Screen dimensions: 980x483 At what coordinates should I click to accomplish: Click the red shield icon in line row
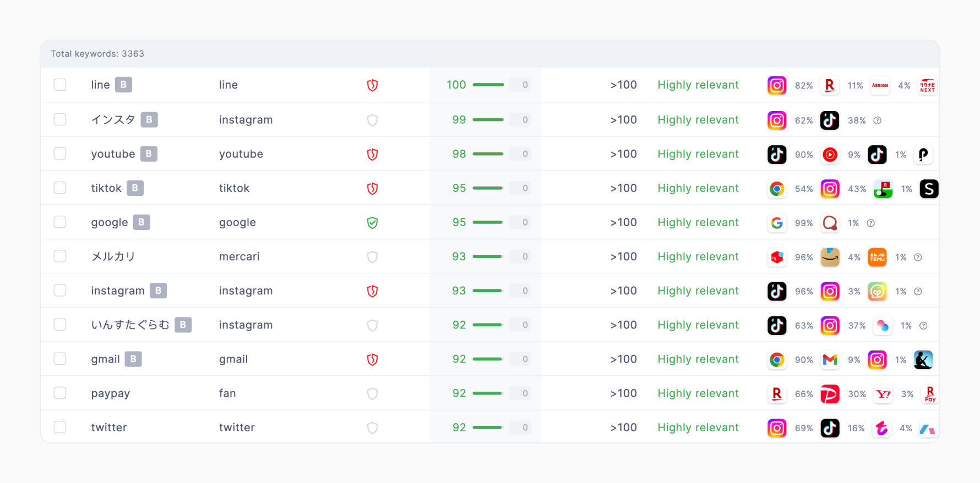click(x=372, y=85)
